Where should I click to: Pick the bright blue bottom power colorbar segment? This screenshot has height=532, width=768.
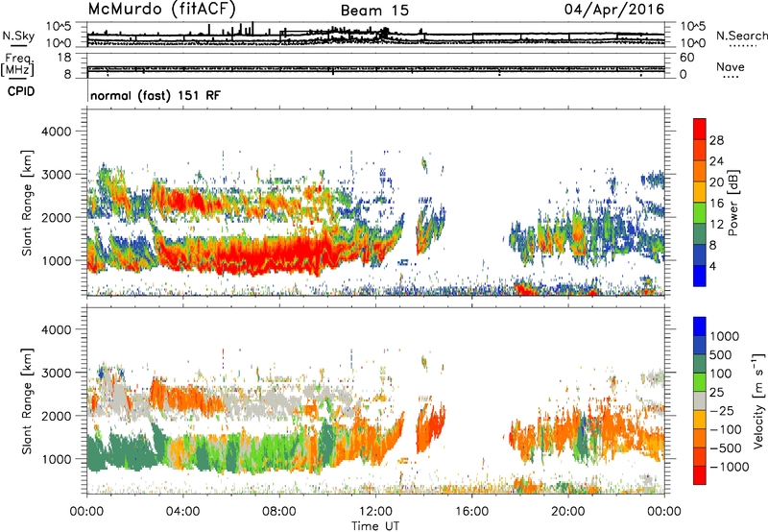click(700, 276)
